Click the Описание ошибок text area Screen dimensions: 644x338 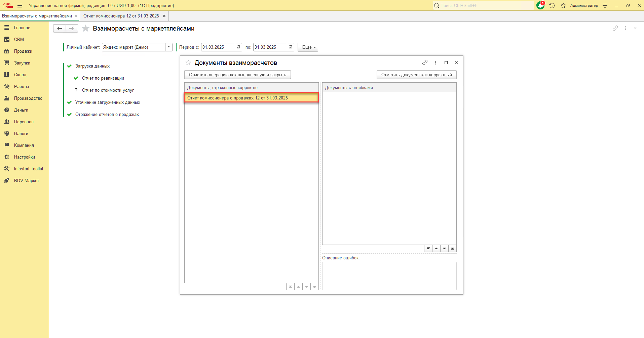tap(389, 276)
